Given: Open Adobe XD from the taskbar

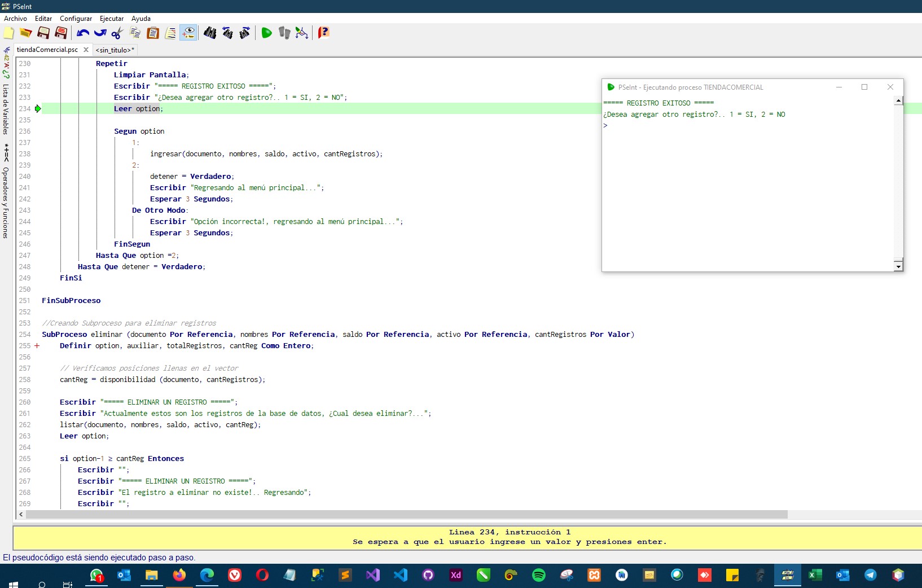Looking at the screenshot, I should 456,575.
